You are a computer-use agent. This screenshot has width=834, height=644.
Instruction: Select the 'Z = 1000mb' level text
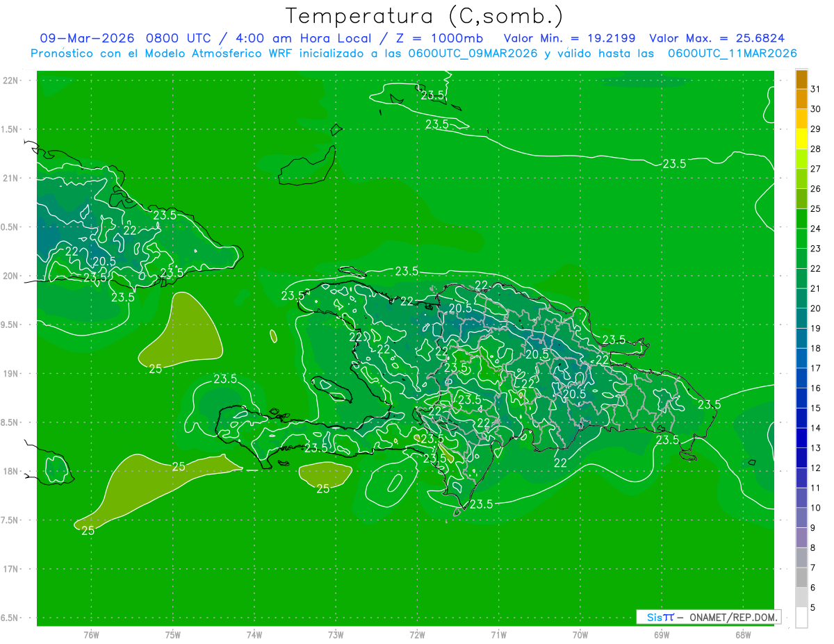439,38
